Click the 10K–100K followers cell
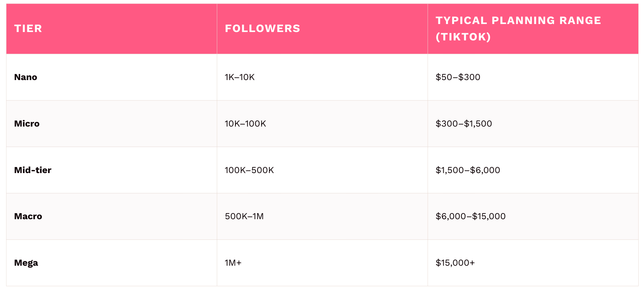Screen dimensions: 644x292 tap(245, 124)
